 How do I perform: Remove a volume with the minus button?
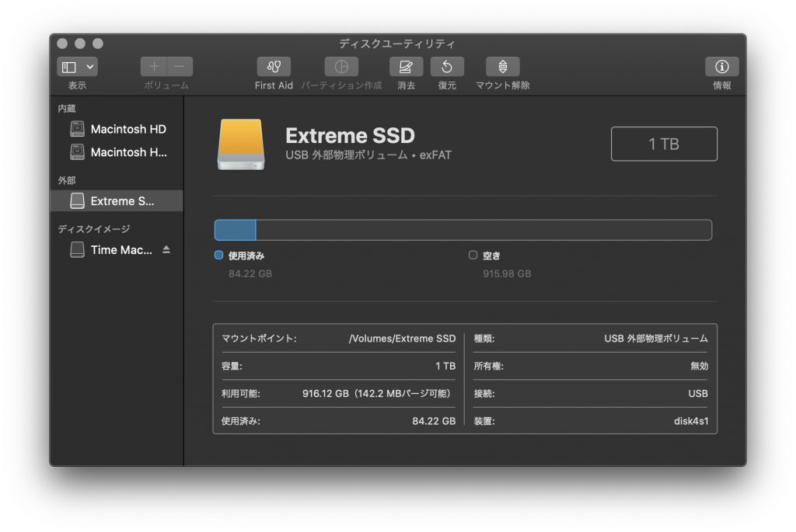pyautogui.click(x=180, y=67)
